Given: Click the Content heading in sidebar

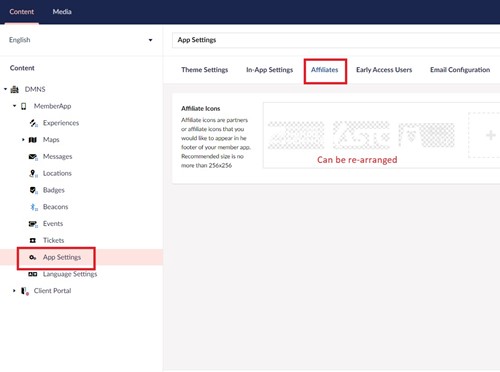Looking at the screenshot, I should point(22,68).
